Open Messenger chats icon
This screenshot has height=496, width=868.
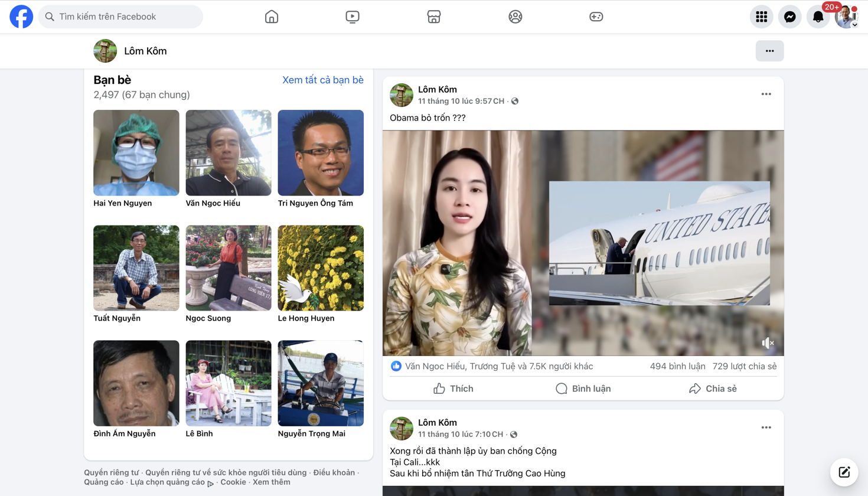pos(789,17)
